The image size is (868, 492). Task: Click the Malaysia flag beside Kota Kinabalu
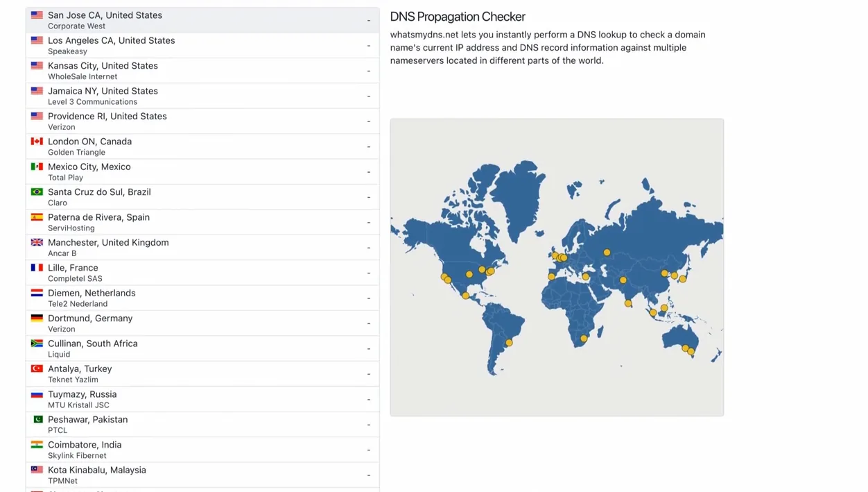(x=37, y=470)
